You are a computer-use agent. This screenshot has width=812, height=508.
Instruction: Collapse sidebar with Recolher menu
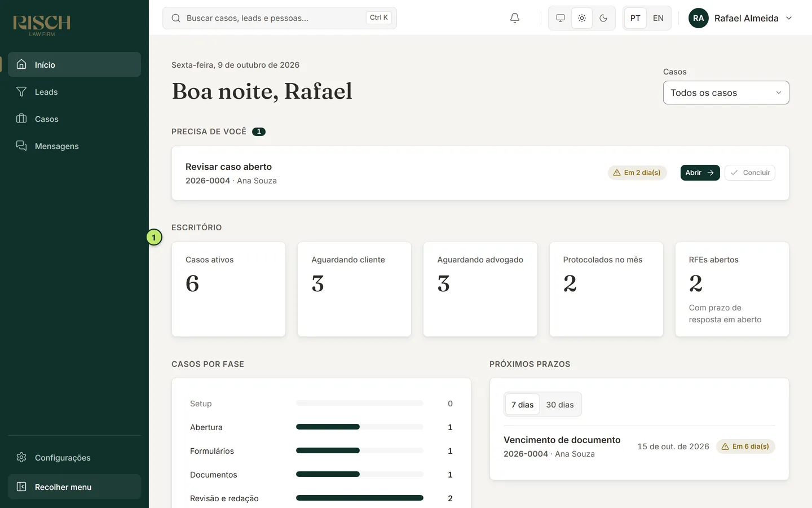[74, 487]
